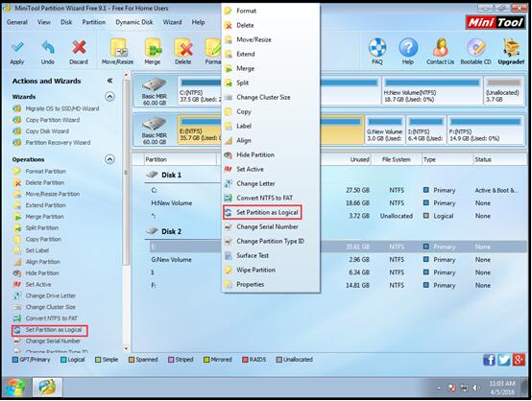This screenshot has height=401, width=532.
Task: Click Partition Wizard taskbar icon
Action: pyautogui.click(x=47, y=388)
